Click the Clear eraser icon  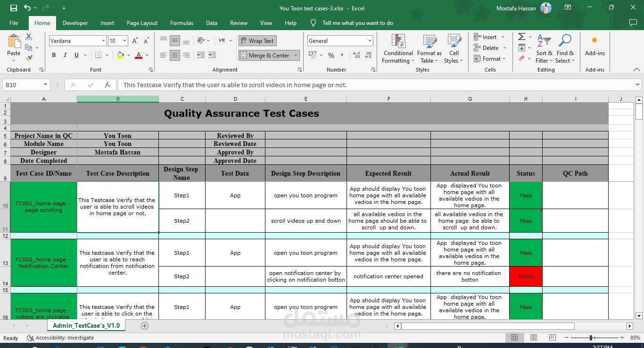click(x=521, y=58)
